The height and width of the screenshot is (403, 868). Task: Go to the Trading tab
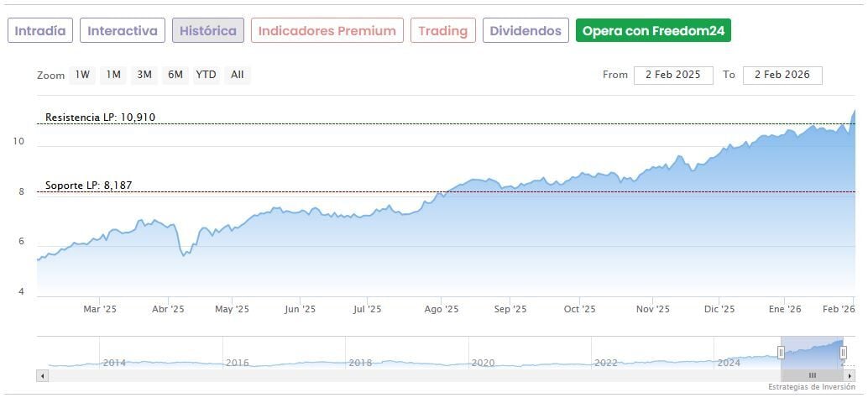(x=442, y=31)
